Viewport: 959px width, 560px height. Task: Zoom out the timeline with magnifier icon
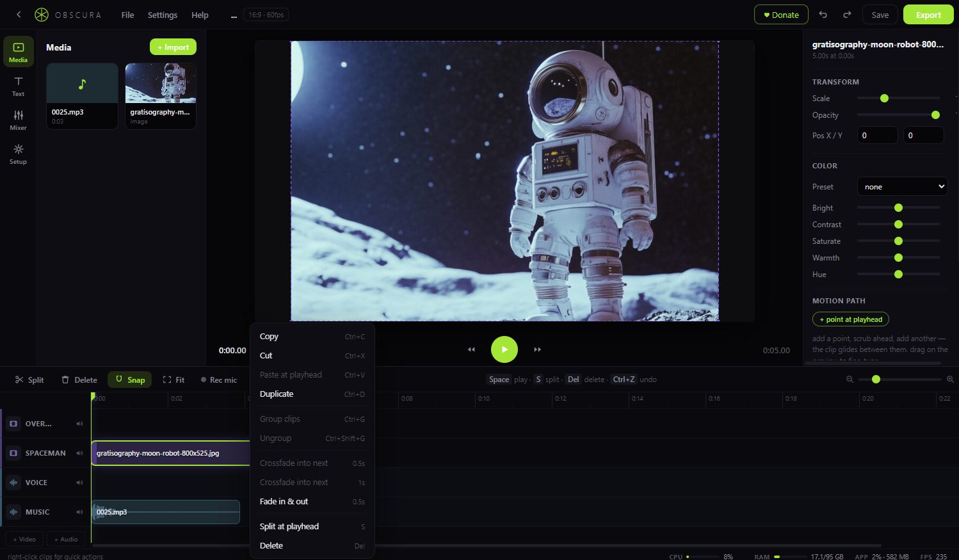(x=850, y=380)
